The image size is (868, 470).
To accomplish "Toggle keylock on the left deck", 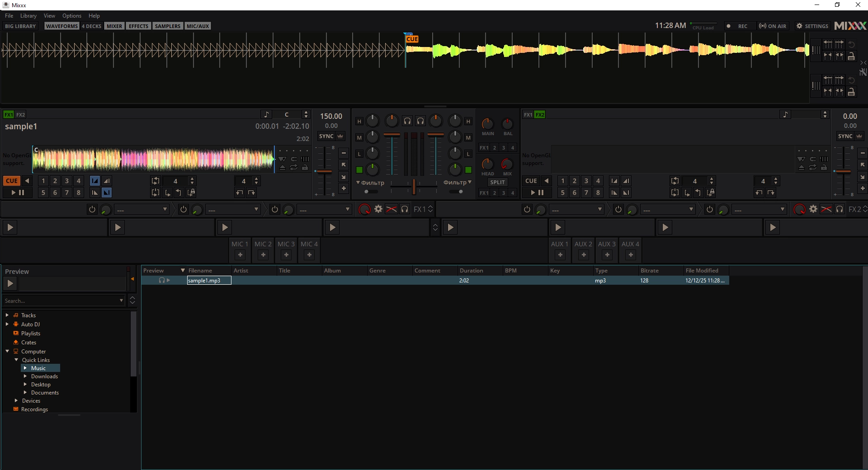I will (306, 168).
